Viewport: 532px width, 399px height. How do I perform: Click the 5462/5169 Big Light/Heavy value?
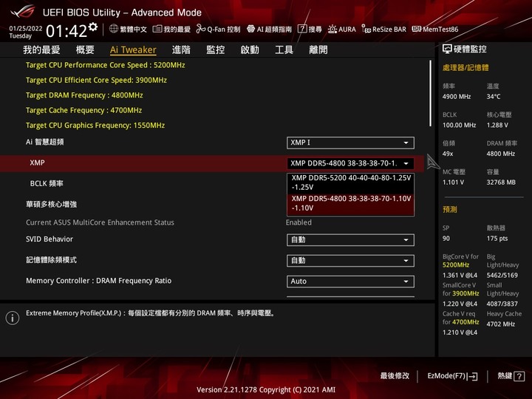[x=502, y=275]
